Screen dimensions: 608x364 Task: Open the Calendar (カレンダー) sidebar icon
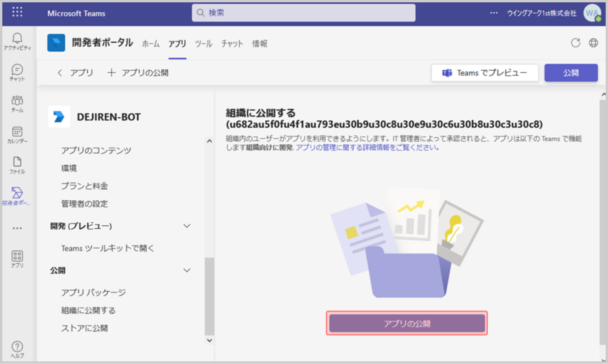(17, 135)
